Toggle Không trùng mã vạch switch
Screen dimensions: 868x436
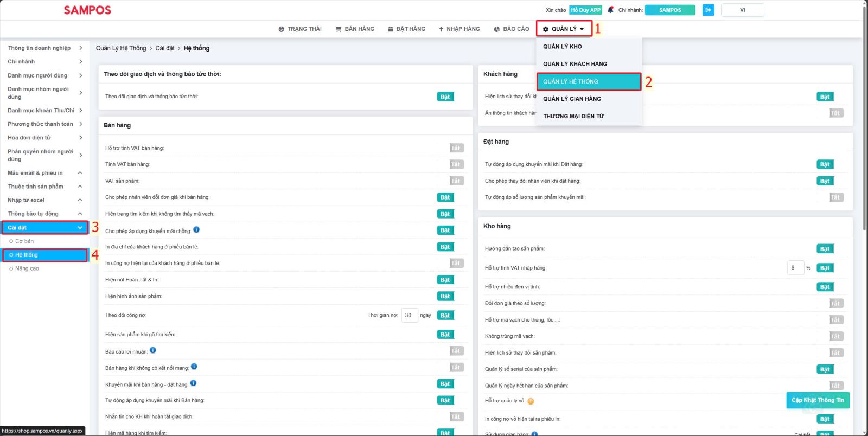pyautogui.click(x=837, y=336)
